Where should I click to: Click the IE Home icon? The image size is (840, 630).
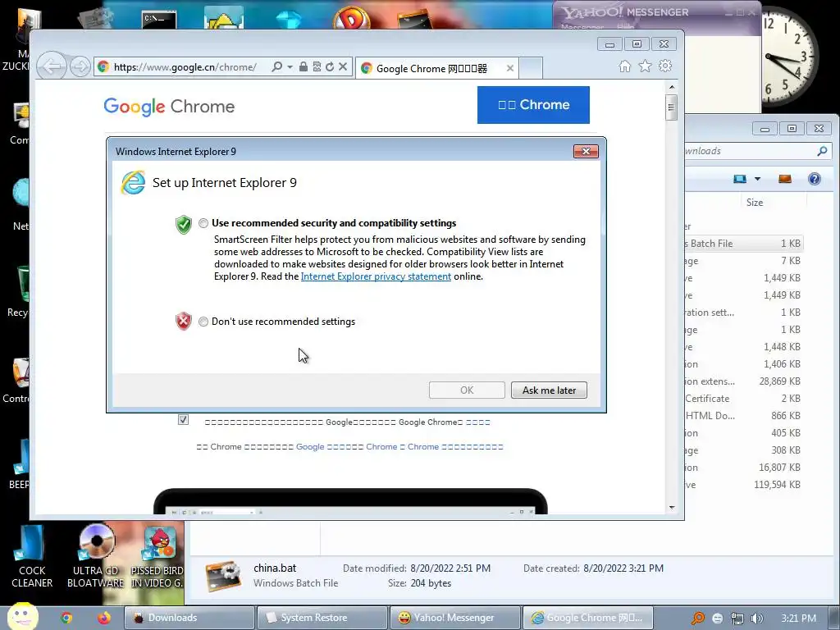point(624,66)
